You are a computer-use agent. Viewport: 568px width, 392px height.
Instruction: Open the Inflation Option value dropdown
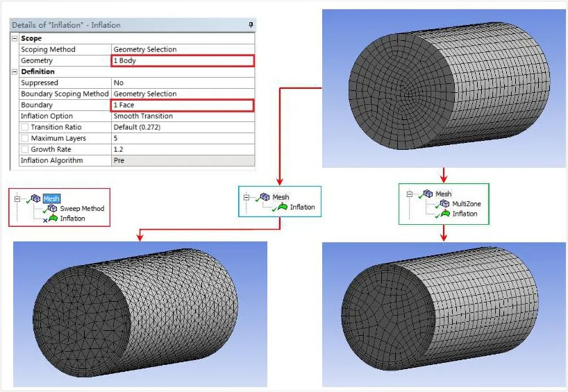tap(183, 117)
